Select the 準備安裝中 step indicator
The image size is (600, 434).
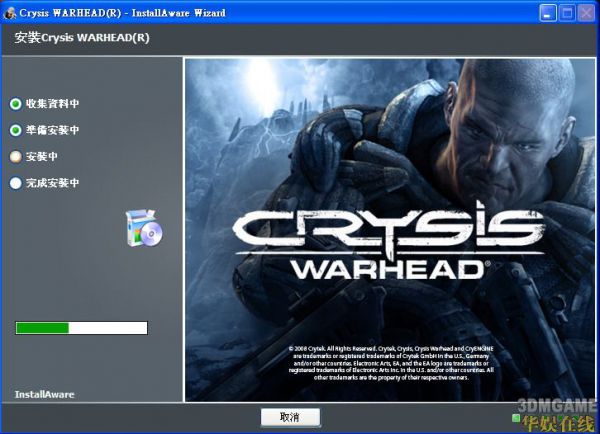[x=15, y=130]
